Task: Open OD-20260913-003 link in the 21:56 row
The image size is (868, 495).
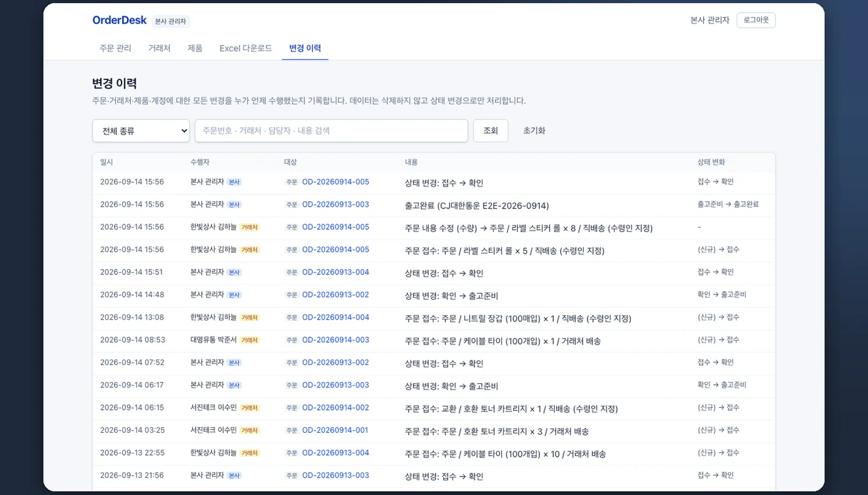Action: coord(335,475)
